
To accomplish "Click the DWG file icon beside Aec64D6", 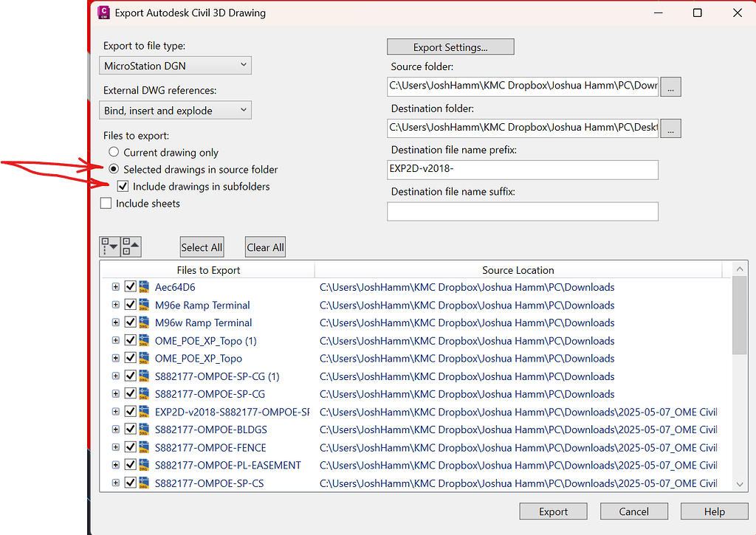I will coord(144,287).
